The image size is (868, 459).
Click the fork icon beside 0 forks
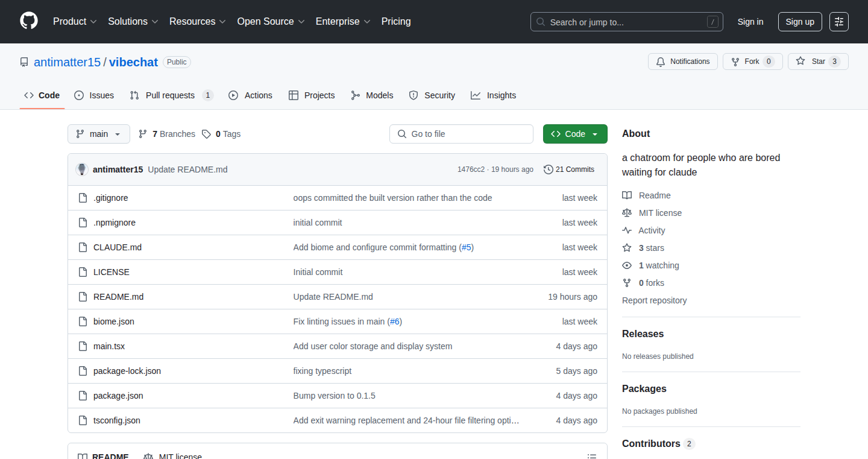627,283
